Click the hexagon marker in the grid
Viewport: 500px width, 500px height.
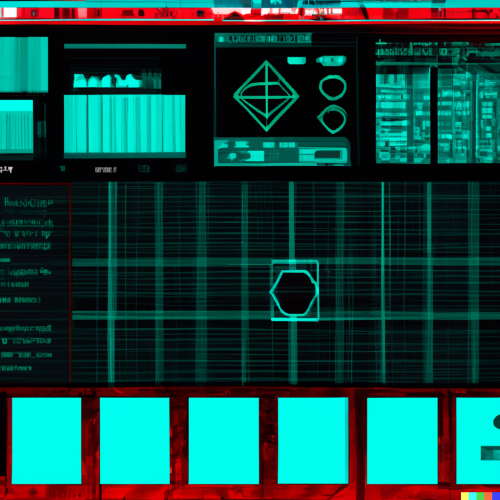tap(294, 292)
